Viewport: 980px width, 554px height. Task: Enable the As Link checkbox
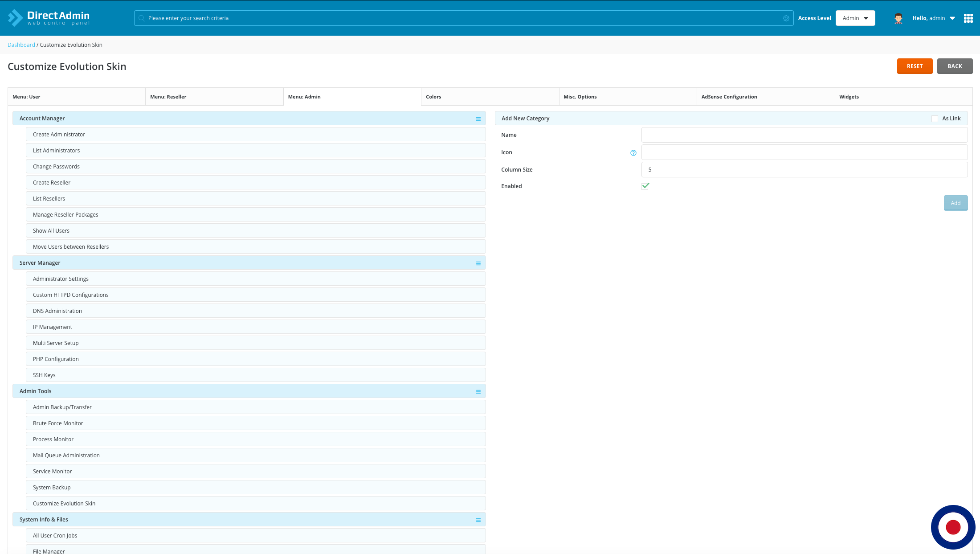[x=935, y=119]
